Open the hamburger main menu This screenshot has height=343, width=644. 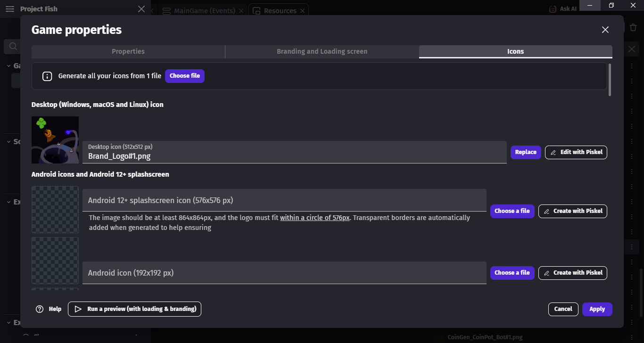click(10, 9)
